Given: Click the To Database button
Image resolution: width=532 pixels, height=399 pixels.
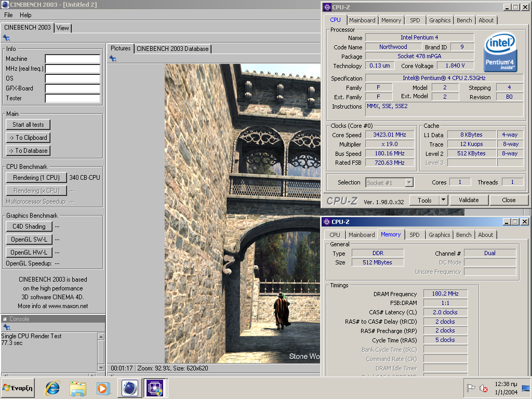Looking at the screenshot, I should tap(28, 150).
